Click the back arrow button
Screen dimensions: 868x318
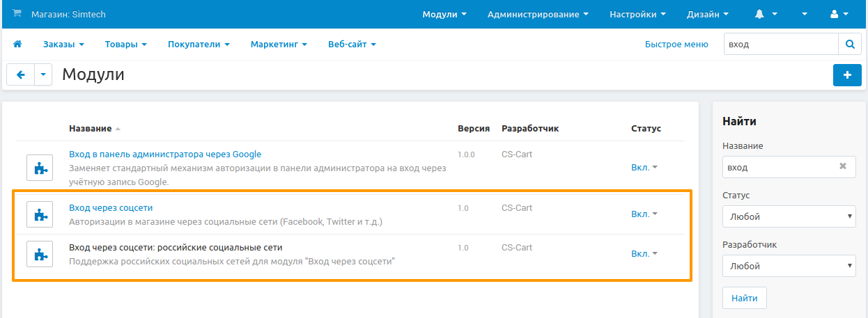[21, 75]
